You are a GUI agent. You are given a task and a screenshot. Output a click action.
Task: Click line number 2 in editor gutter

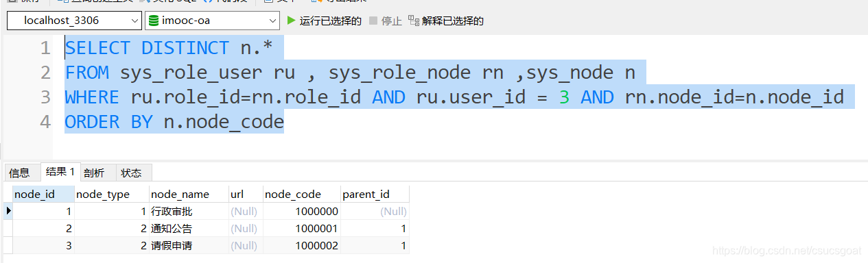click(45, 73)
